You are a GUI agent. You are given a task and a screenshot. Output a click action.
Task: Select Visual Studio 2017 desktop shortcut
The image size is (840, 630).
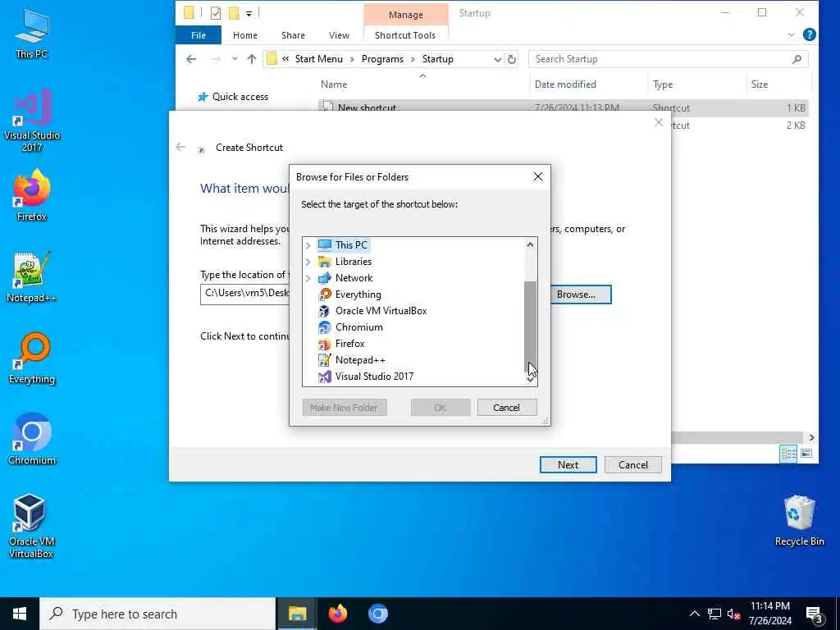(32, 121)
